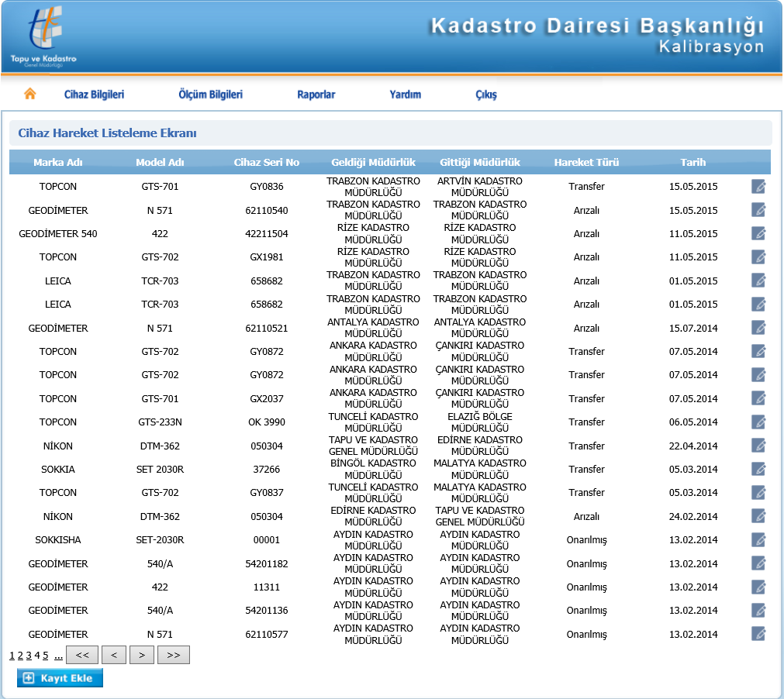Go to page 5 of the list
The height and width of the screenshot is (699, 784).
[x=46, y=656]
